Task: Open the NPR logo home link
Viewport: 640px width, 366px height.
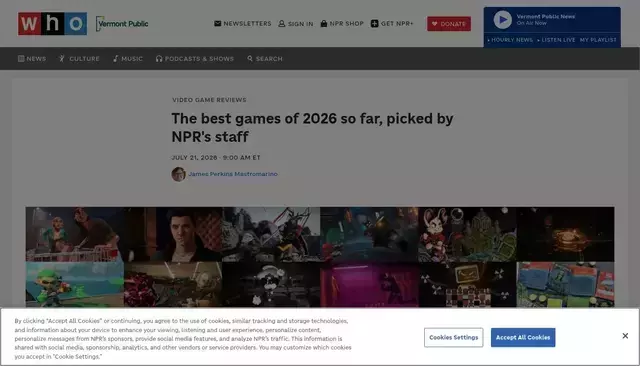Action: [x=52, y=24]
